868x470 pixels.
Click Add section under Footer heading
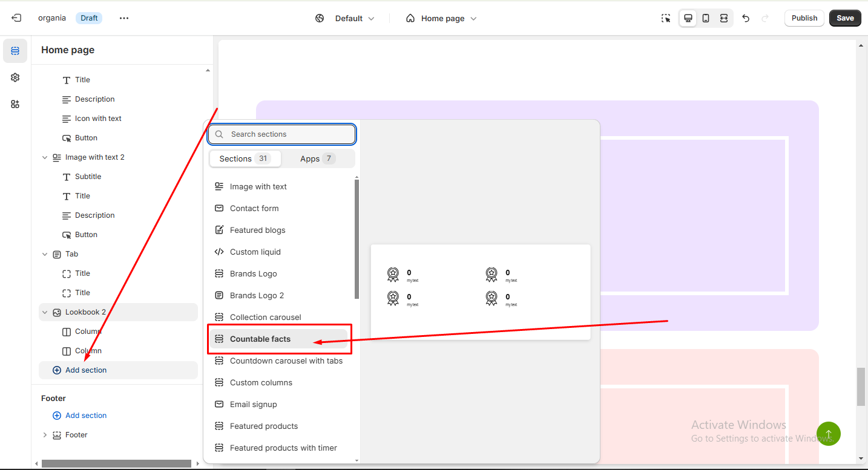click(80, 416)
